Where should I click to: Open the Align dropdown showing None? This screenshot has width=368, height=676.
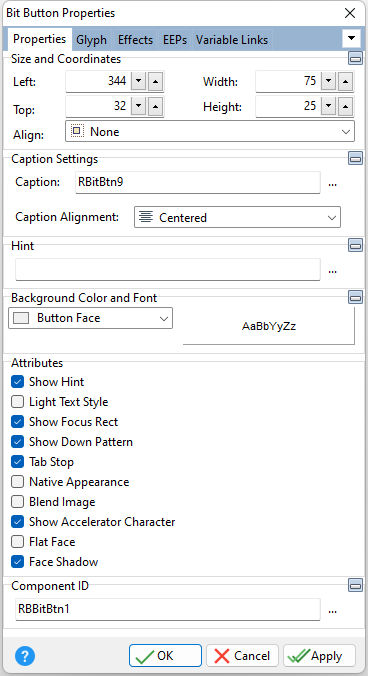210,131
